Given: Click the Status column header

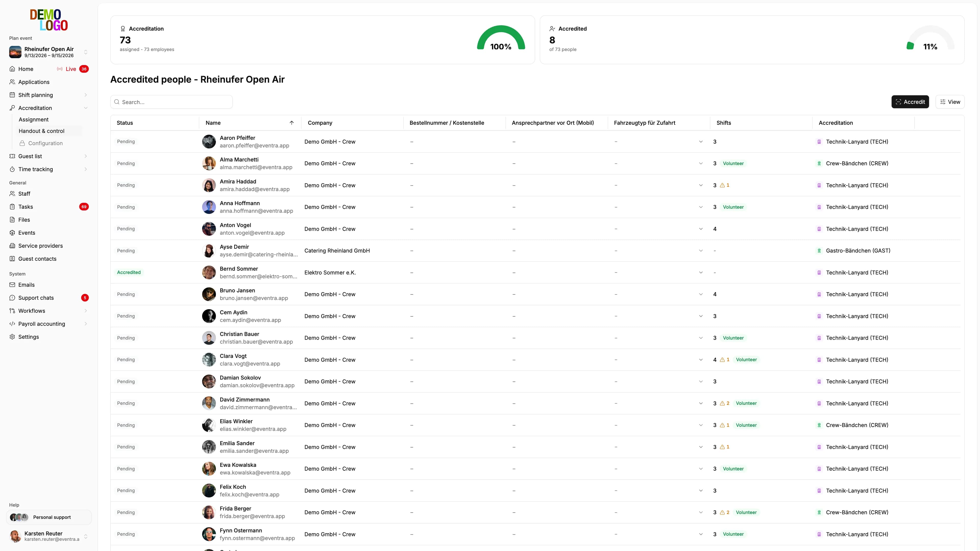Looking at the screenshot, I should (125, 123).
